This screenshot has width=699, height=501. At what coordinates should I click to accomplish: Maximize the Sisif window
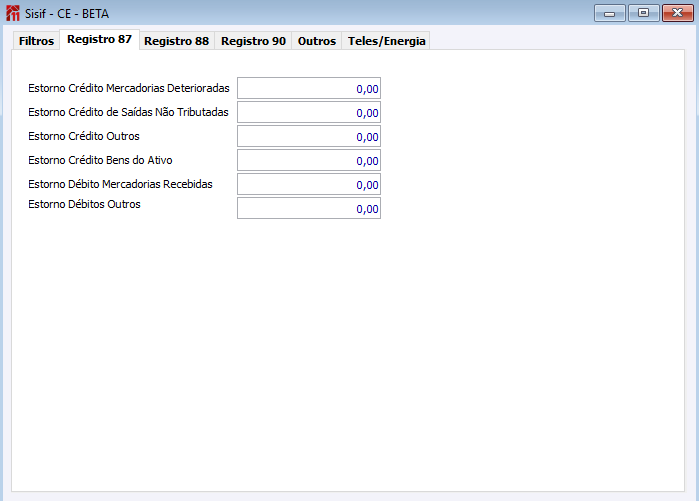tap(643, 13)
